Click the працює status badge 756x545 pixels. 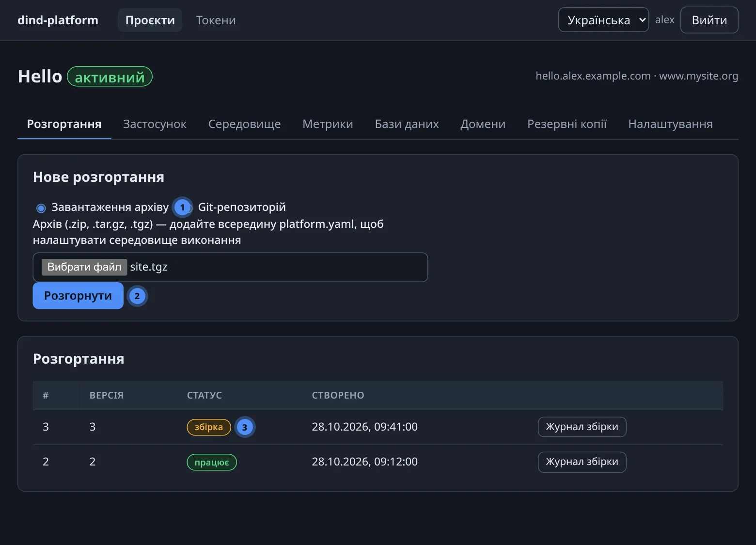(x=212, y=462)
